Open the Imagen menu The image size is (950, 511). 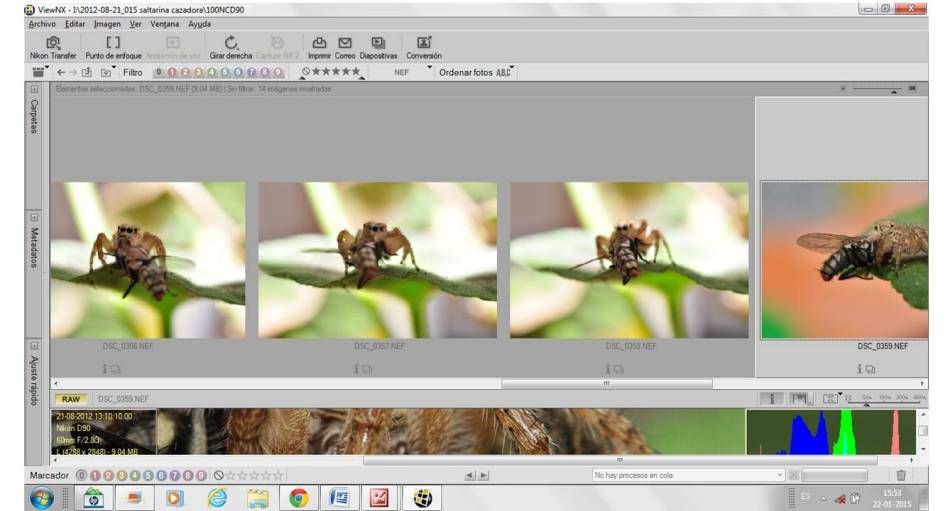coord(107,24)
